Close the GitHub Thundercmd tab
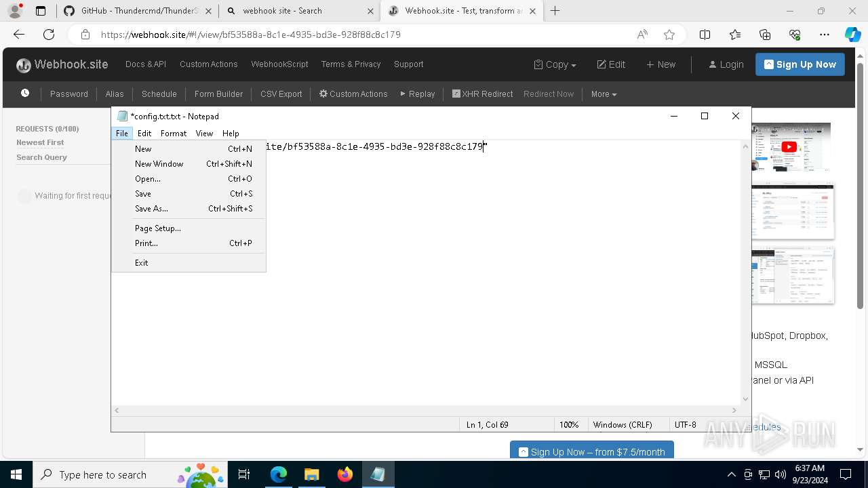 [x=208, y=11]
